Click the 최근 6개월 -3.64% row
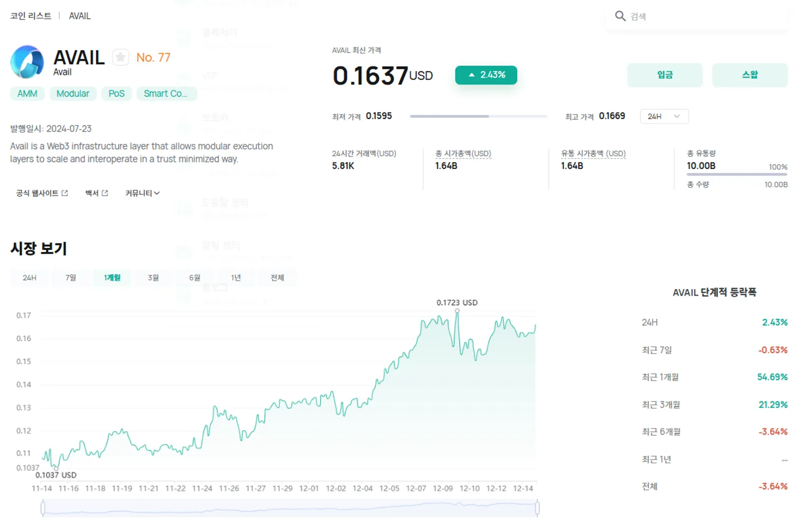 point(714,432)
